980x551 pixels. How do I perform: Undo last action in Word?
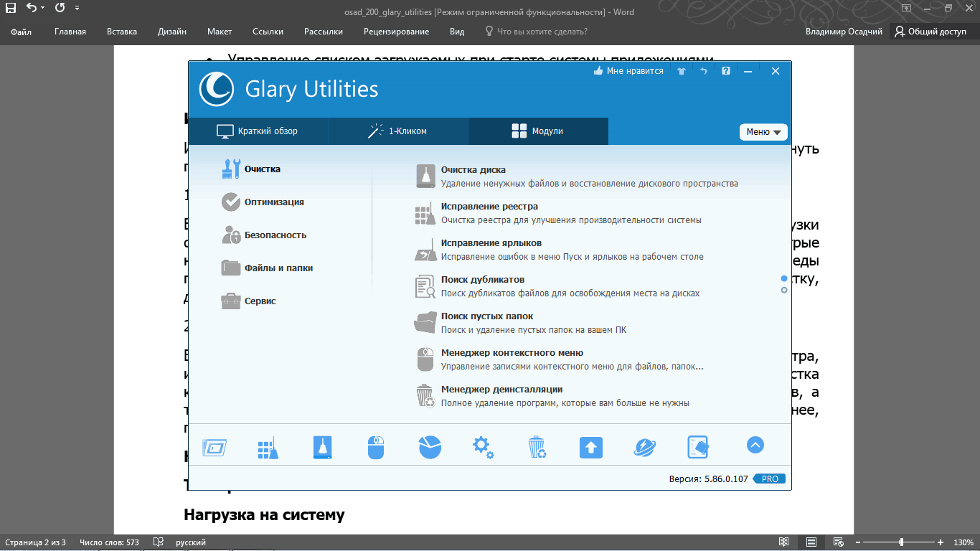31,9
